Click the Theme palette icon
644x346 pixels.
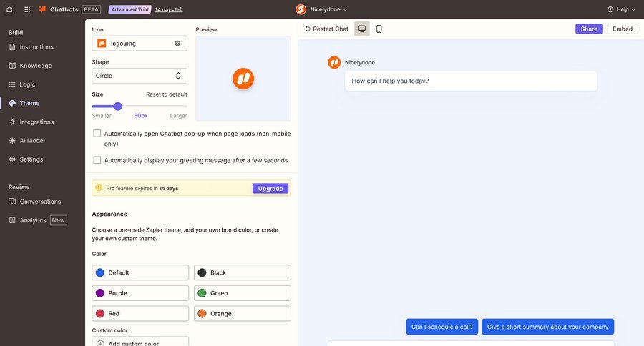[x=12, y=103]
